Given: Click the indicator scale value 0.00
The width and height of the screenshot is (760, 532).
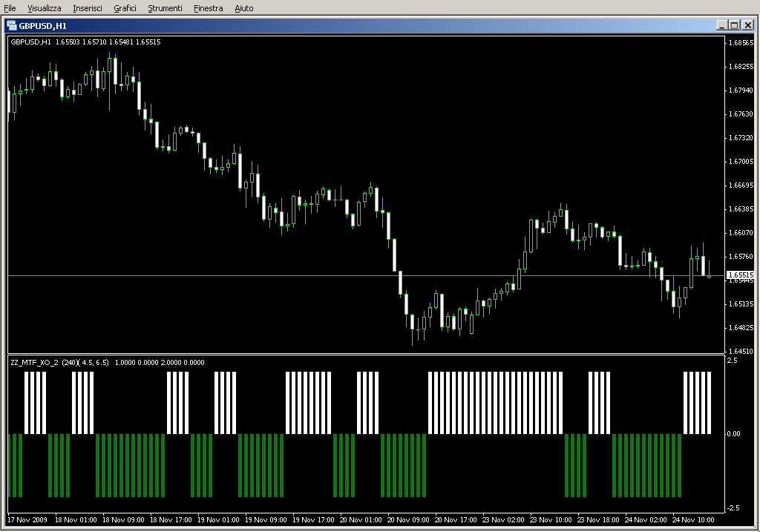Looking at the screenshot, I should (734, 433).
